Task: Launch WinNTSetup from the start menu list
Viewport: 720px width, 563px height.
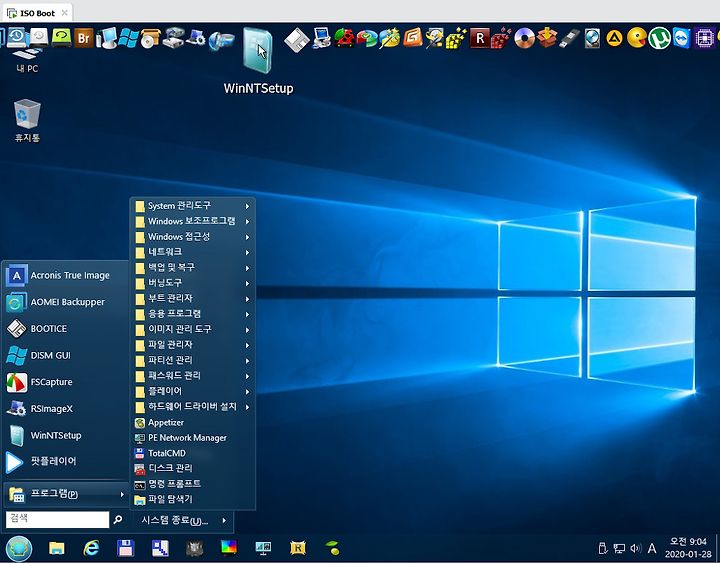Action: click(66, 435)
